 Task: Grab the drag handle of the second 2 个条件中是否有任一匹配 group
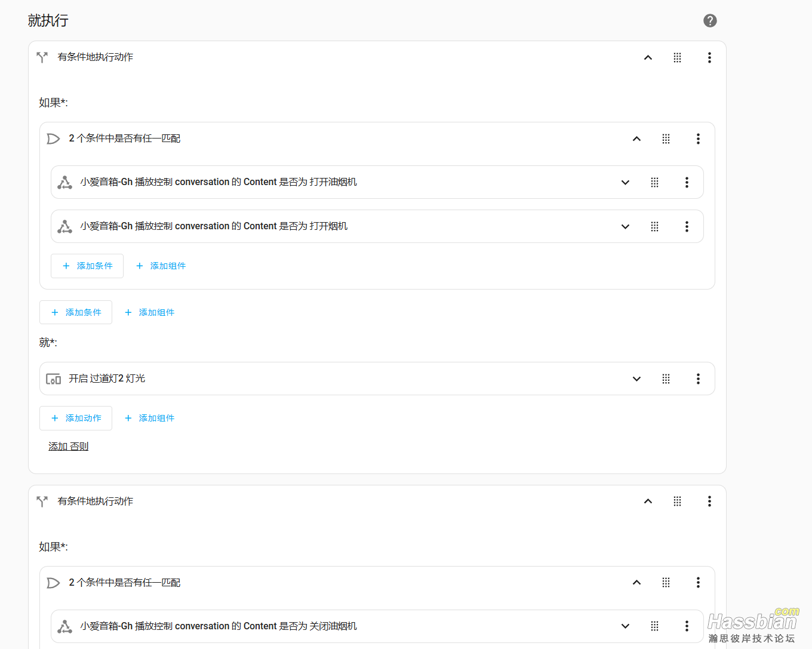pyautogui.click(x=666, y=583)
